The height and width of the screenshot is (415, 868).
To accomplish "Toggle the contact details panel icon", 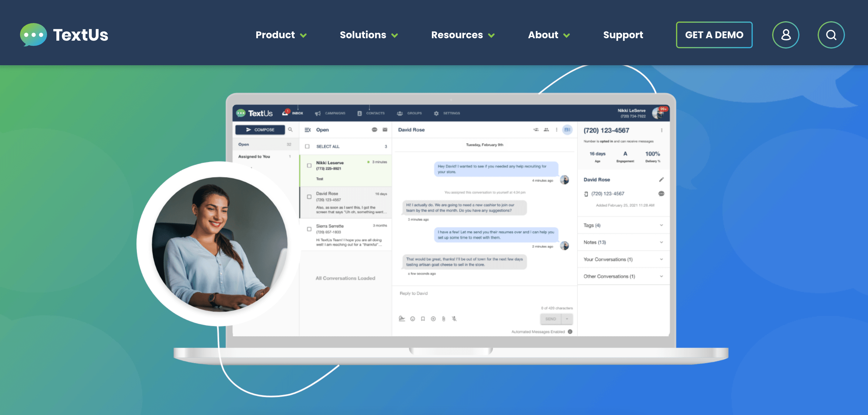I will pyautogui.click(x=567, y=130).
